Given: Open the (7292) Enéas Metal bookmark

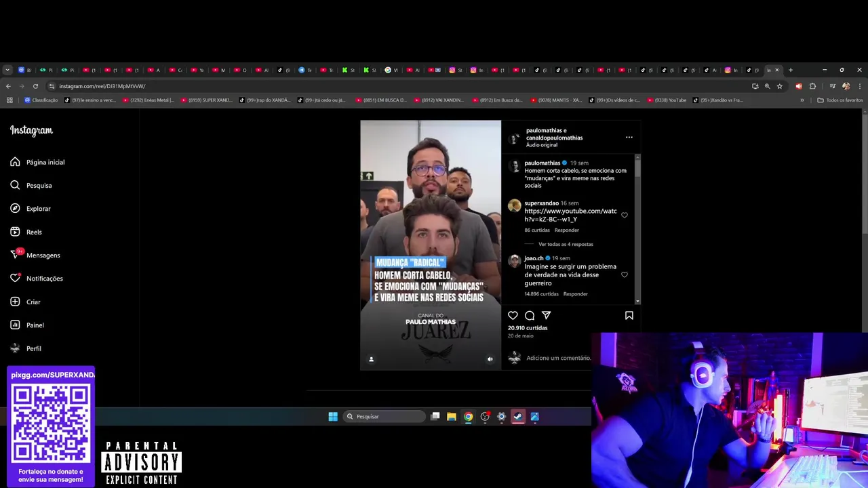Looking at the screenshot, I should coord(148,100).
